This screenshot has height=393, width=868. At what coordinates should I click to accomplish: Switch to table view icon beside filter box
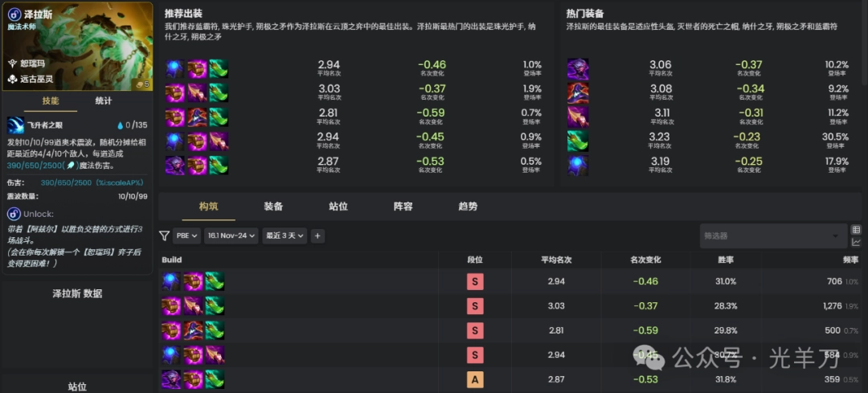[856, 230]
